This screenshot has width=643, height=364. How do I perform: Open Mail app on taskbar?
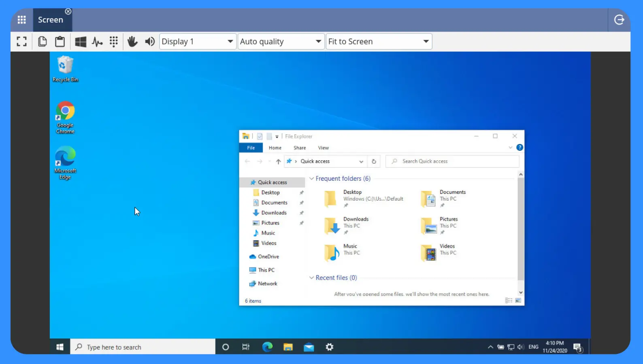click(x=309, y=347)
